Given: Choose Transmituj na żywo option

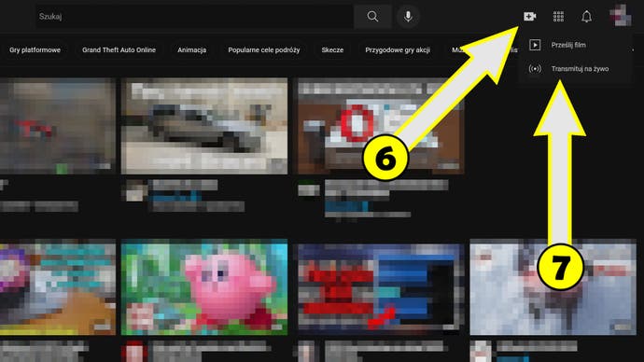Looking at the screenshot, I should [x=575, y=68].
